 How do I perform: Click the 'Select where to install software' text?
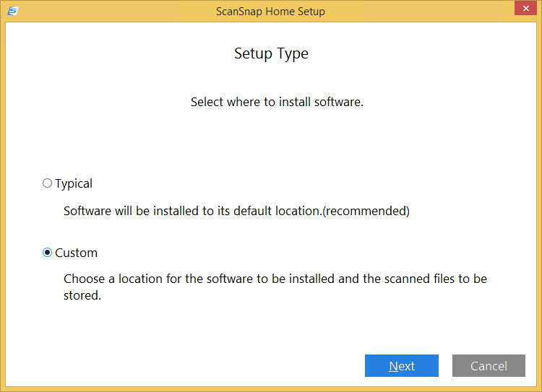(277, 102)
